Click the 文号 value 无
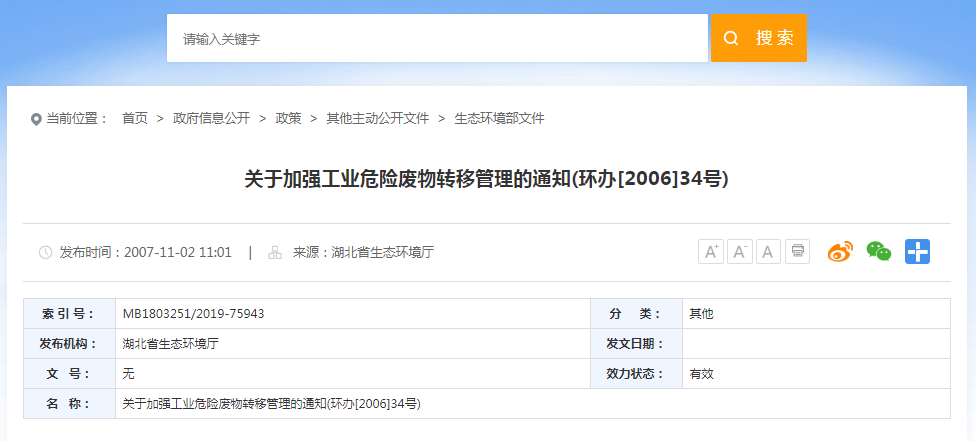The image size is (976, 442). click(129, 374)
